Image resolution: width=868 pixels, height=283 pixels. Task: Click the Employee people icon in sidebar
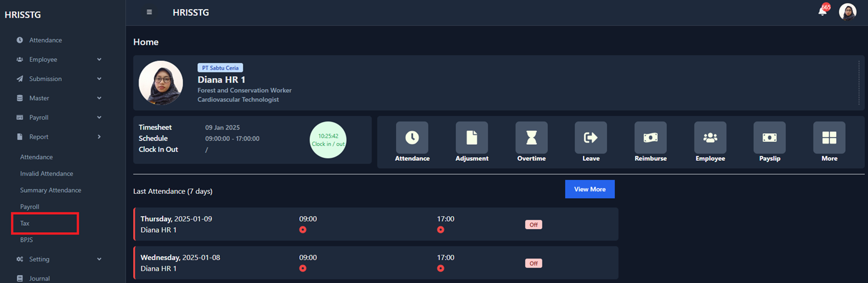(20, 60)
